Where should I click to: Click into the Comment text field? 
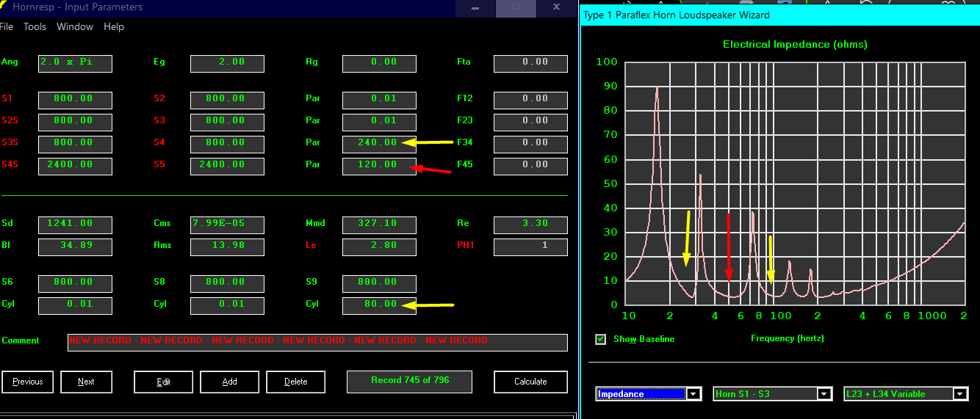coord(317,343)
